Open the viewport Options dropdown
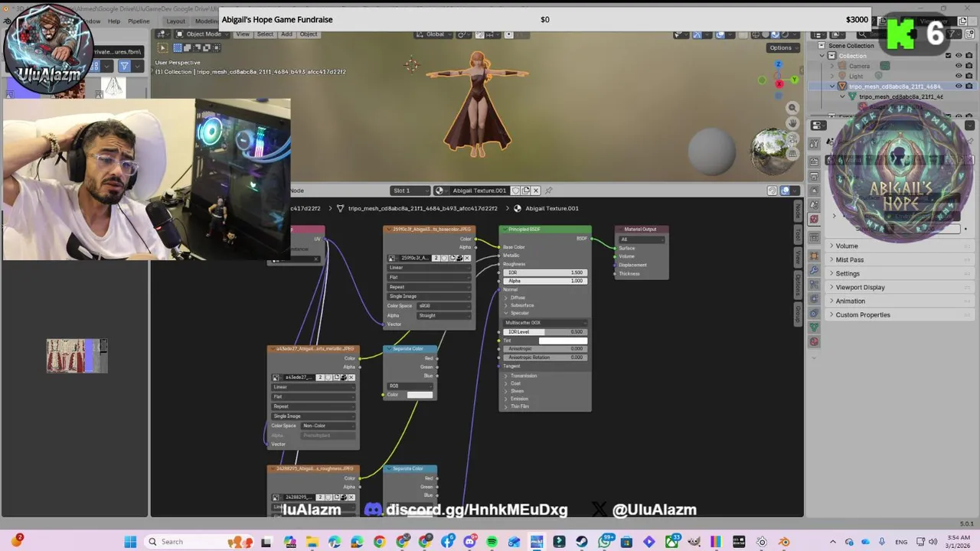 (782, 47)
